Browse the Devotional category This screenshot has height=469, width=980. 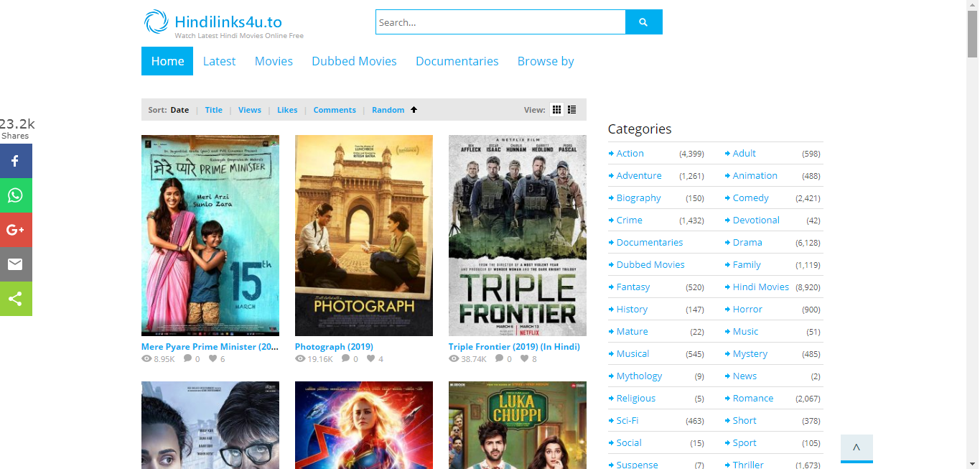756,220
